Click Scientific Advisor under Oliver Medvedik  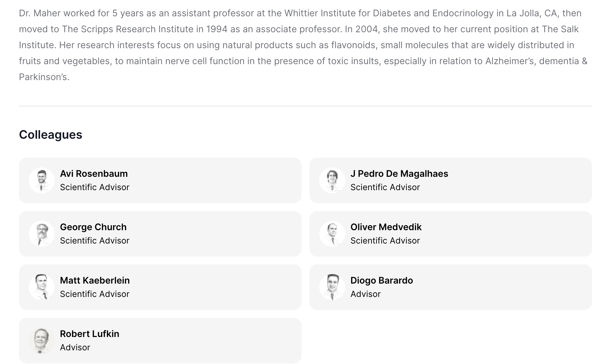click(x=385, y=241)
